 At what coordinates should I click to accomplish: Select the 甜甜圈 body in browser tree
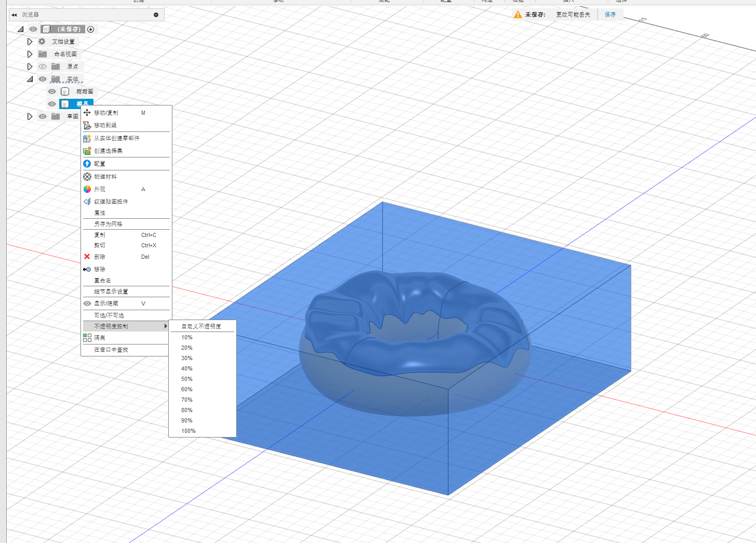(84, 91)
